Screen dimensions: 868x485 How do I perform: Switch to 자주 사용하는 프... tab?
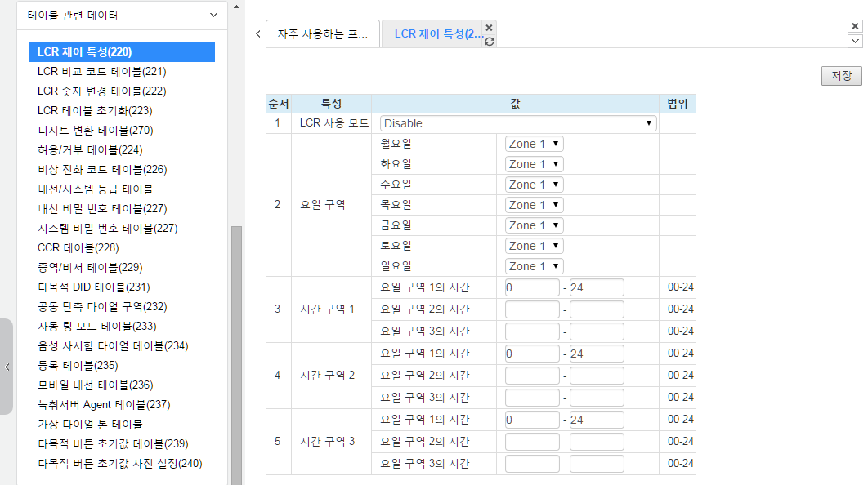click(x=323, y=34)
